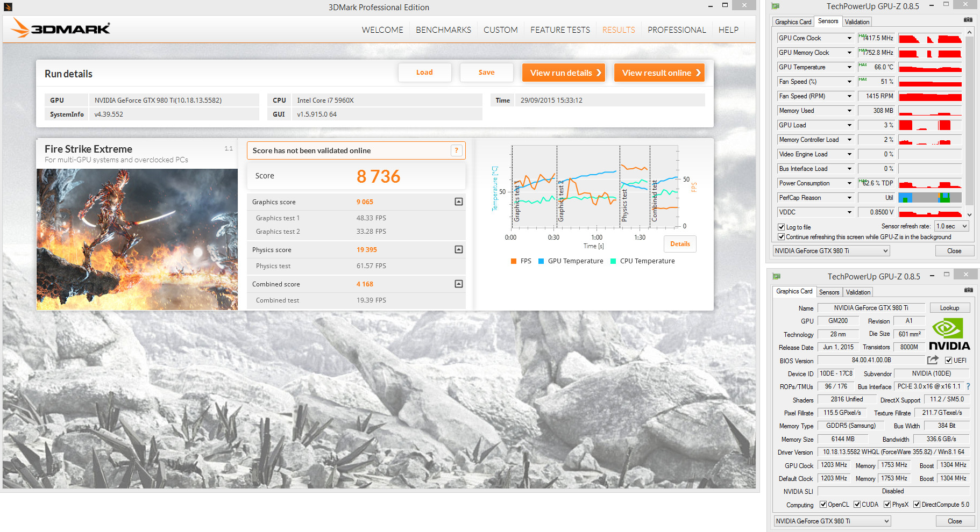Click the orange FPS legend swatch
The height and width of the screenshot is (532, 980).
coord(514,261)
